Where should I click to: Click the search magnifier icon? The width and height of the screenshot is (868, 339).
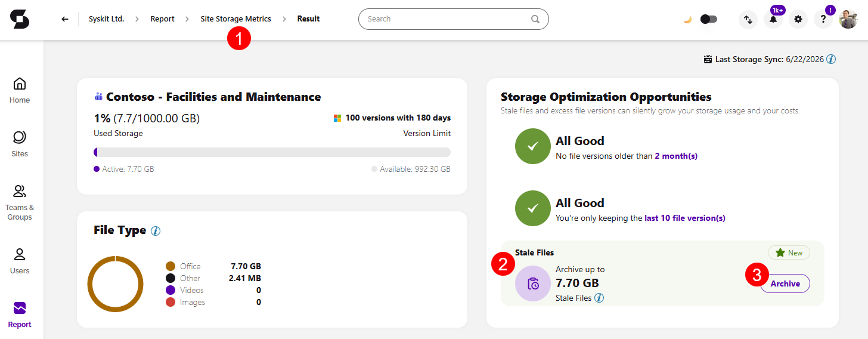point(535,19)
